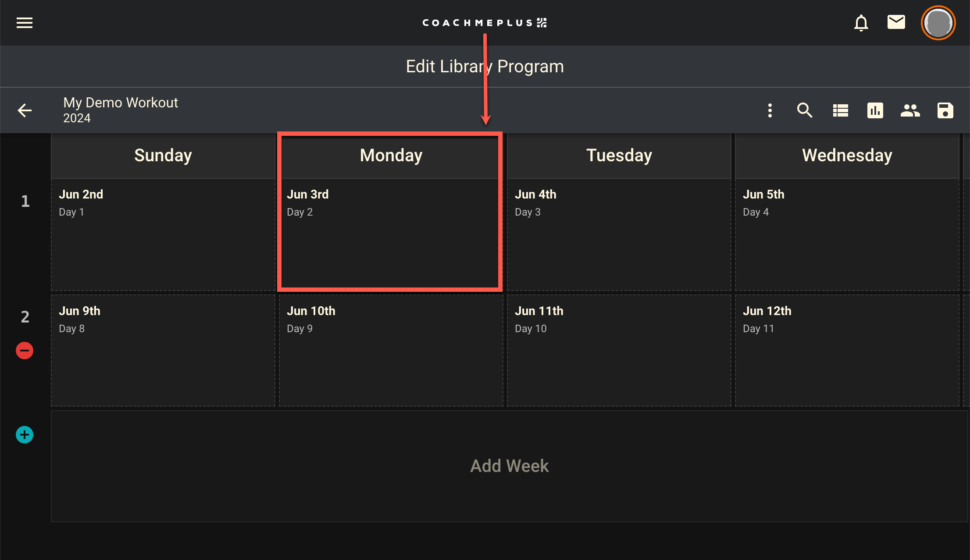Open the notifications bell

(861, 23)
